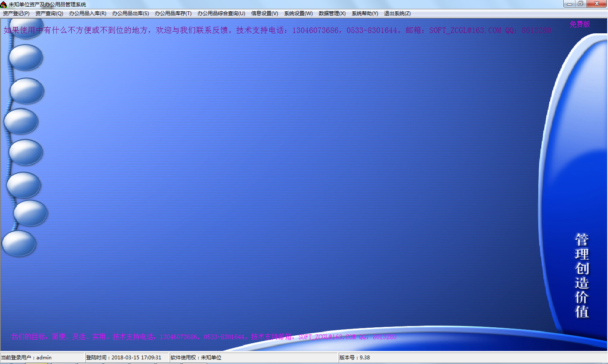
Task: Open the 数据管理(X) menu
Action: (332, 13)
